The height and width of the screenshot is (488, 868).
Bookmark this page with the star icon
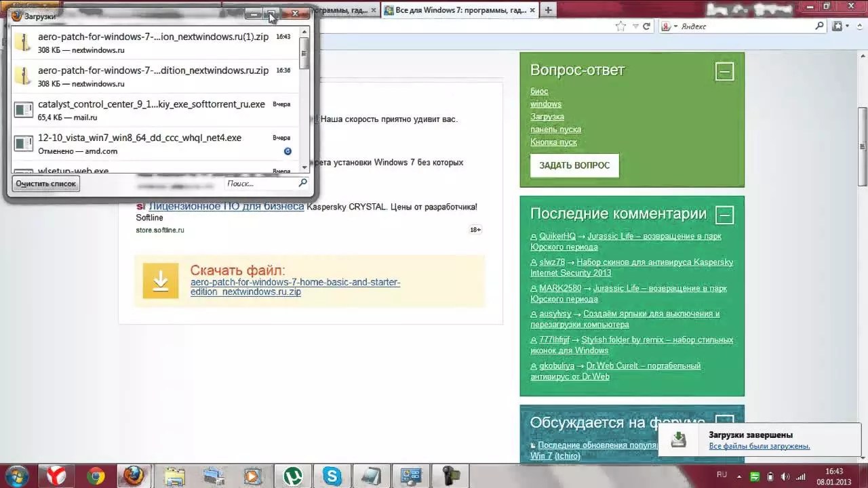click(x=620, y=26)
